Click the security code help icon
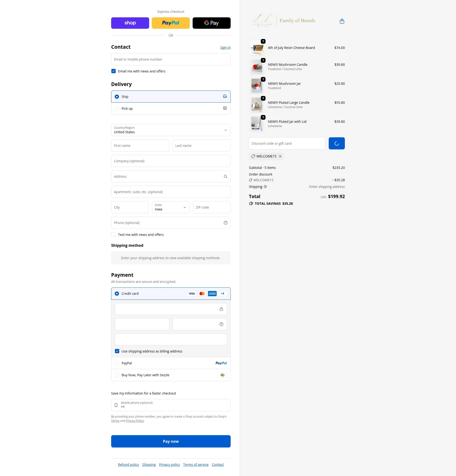The width and height of the screenshot is (456, 476). tap(221, 324)
